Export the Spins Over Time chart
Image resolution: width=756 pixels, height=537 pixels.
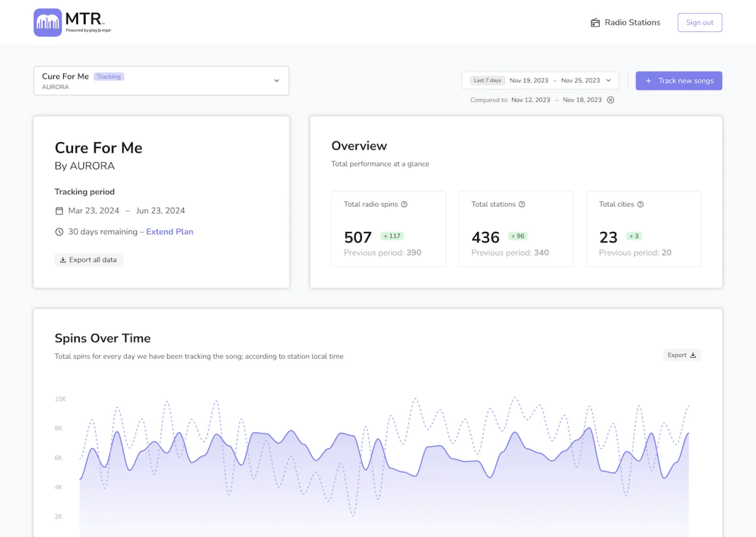click(682, 355)
